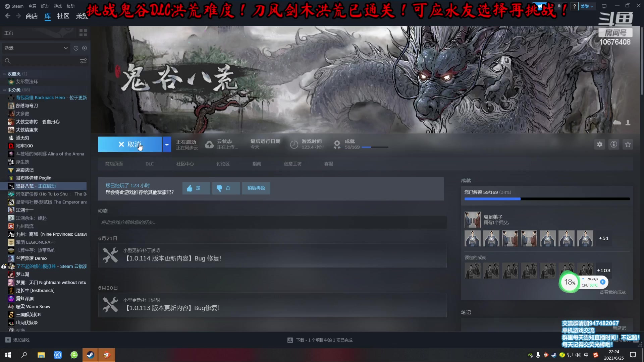This screenshot has height=362, width=644.
Task: Open the 好友 menu
Action: [45, 6]
